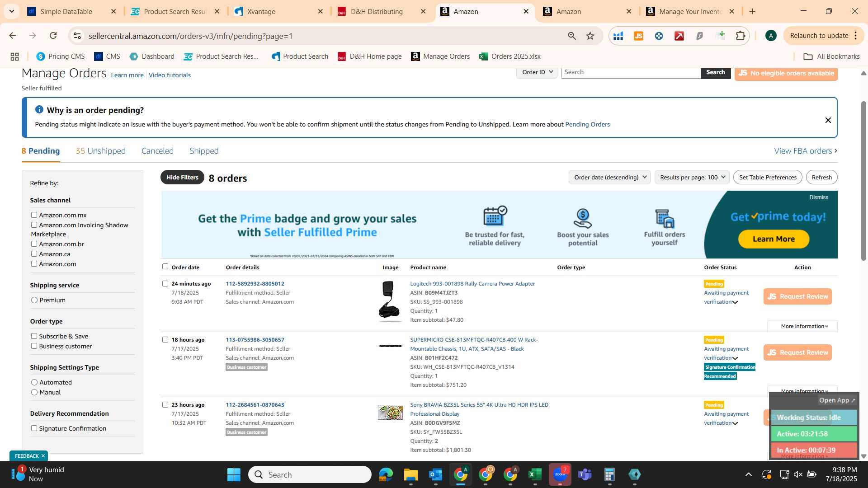Open Outlook from the taskbar
This screenshot has width=868, height=488.
pyautogui.click(x=435, y=475)
